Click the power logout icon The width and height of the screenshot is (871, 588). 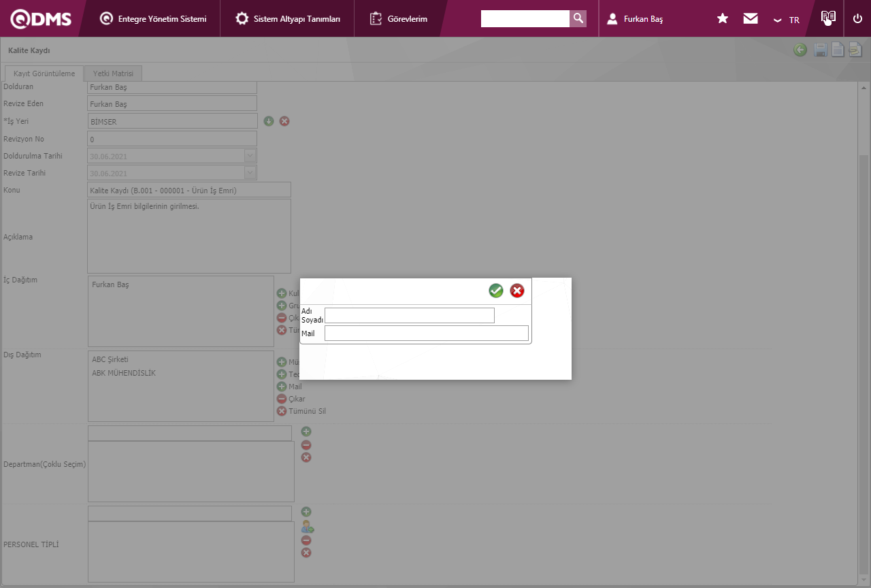coord(857,18)
